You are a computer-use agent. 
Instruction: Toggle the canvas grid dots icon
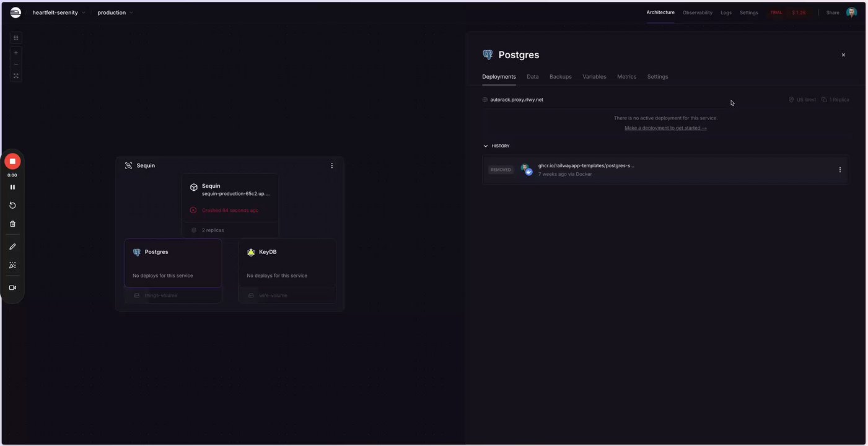coord(16,38)
